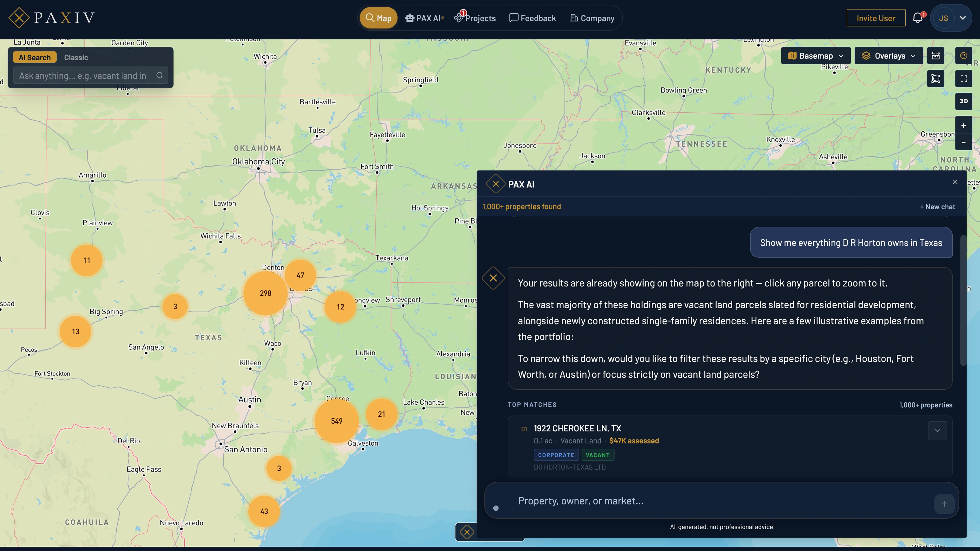Image resolution: width=980 pixels, height=551 pixels.
Task: Activate the distance measure ruler tool
Action: point(936,56)
